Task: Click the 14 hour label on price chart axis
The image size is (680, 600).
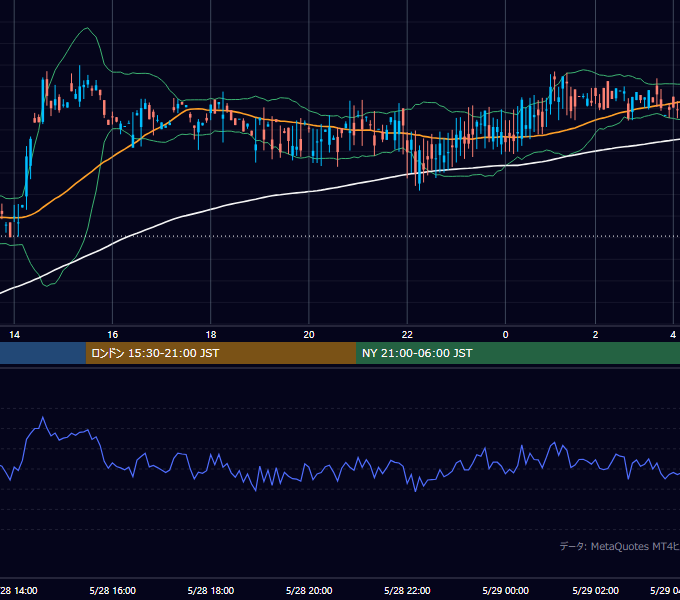Action: pyautogui.click(x=14, y=335)
